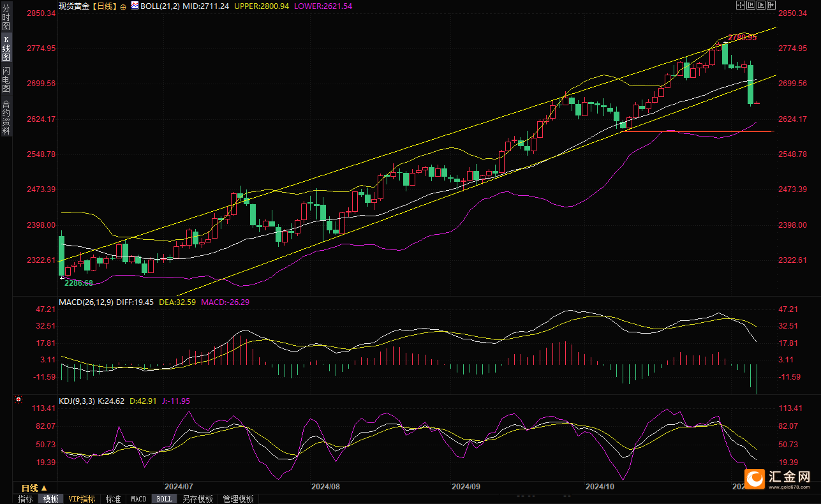Apply the 标准 template
Image resolution: width=821 pixels, height=504 pixels.
[x=114, y=499]
